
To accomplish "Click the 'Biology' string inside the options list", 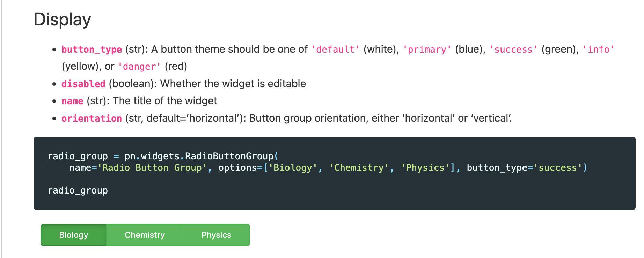I will [293, 168].
